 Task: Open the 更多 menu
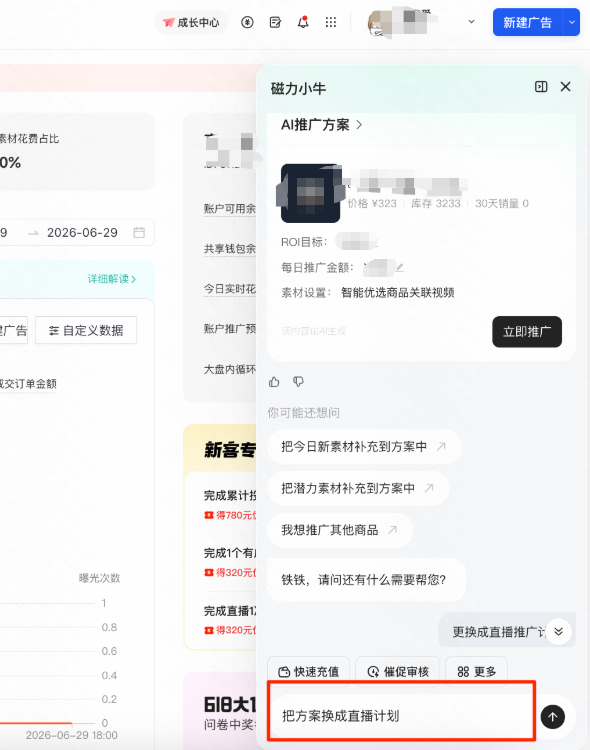click(477, 672)
